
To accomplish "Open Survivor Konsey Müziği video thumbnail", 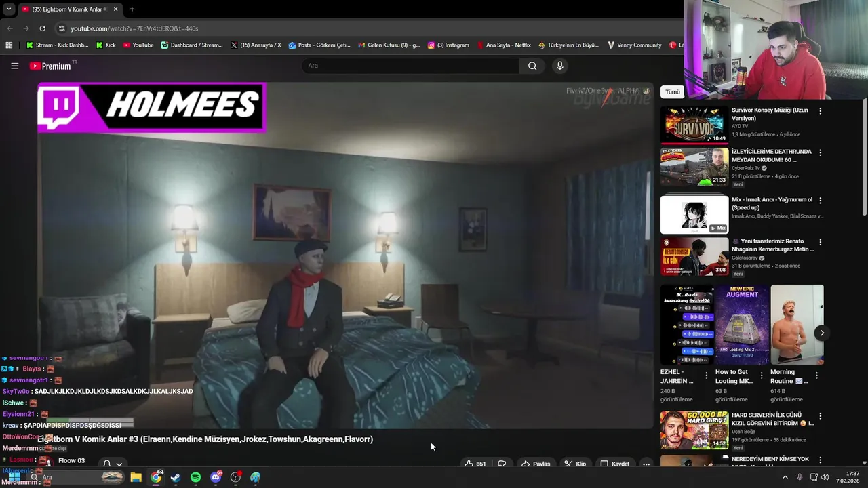I will (x=694, y=125).
